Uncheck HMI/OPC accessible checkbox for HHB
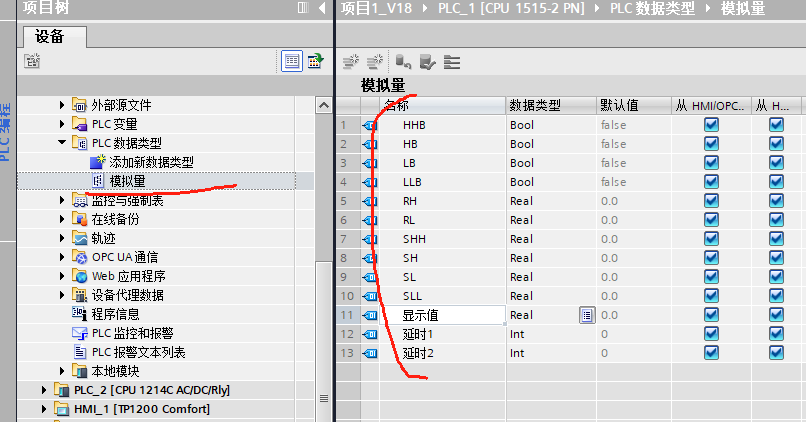This screenshot has height=422, width=806. [x=711, y=125]
